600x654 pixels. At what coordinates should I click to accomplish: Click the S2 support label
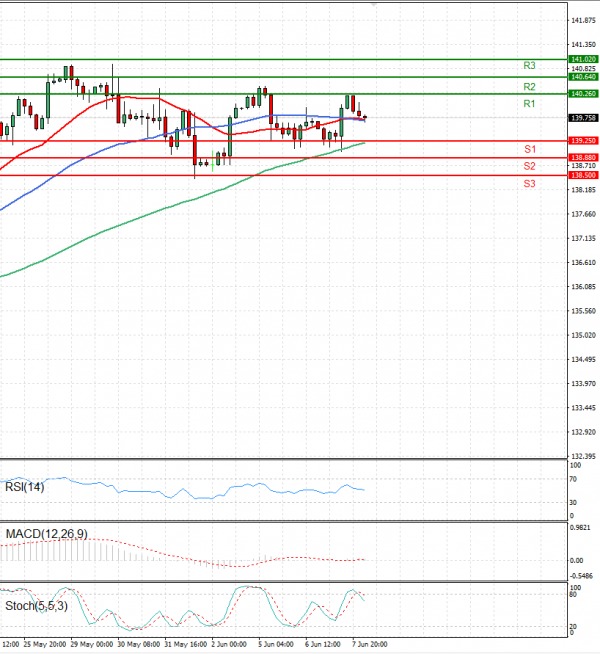529,166
